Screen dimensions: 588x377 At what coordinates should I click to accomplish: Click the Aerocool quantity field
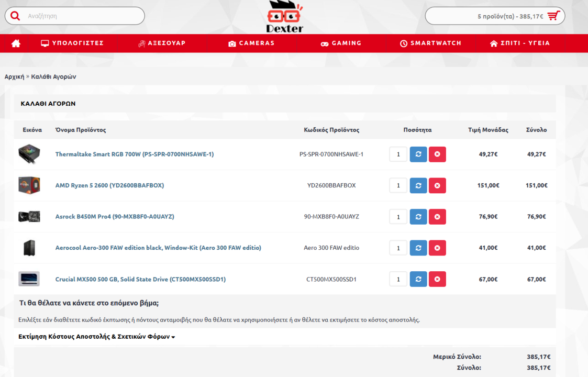398,248
